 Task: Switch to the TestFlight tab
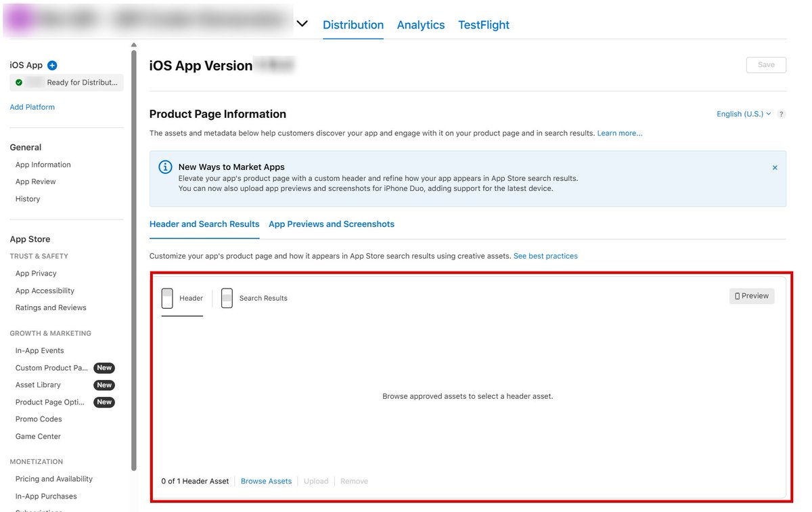pos(484,25)
